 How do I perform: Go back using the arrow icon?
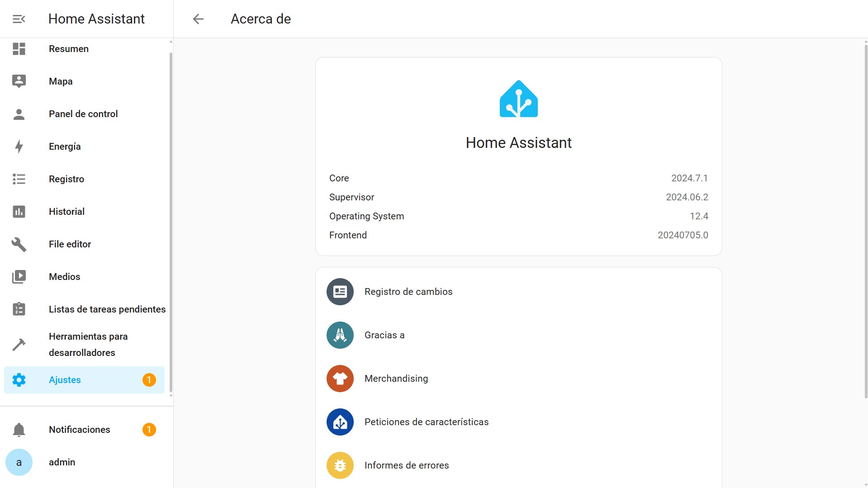pyautogui.click(x=198, y=19)
